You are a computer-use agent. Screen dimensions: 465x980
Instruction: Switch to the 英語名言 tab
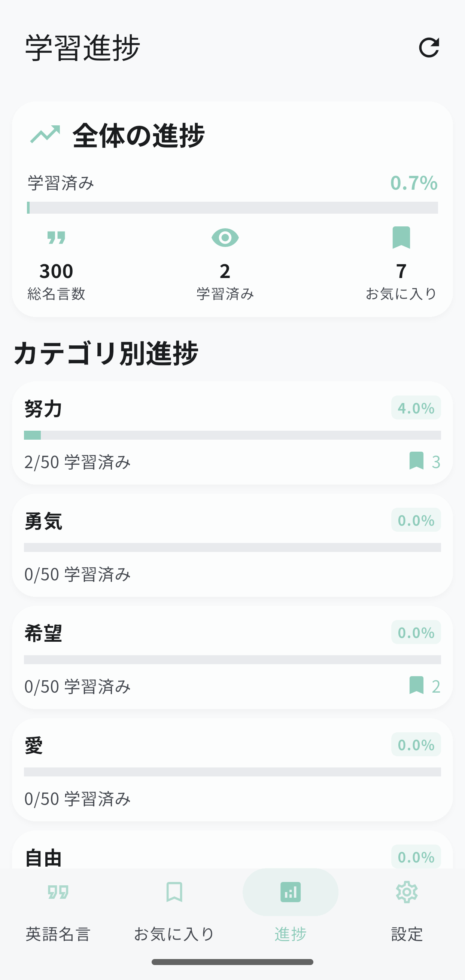[x=58, y=906]
